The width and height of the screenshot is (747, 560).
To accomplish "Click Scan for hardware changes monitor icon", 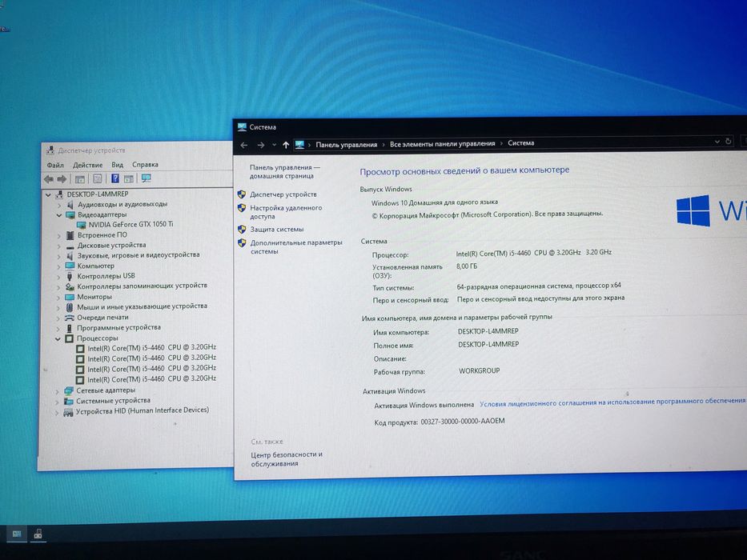I will pyautogui.click(x=147, y=178).
